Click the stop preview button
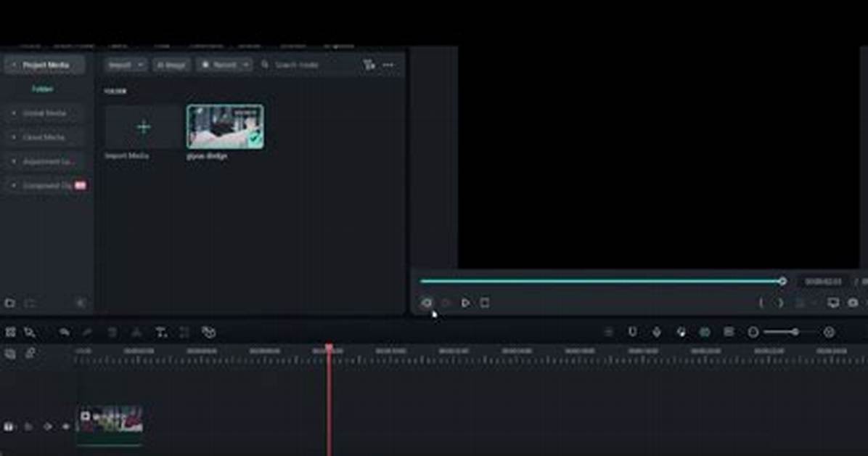This screenshot has height=456, width=868. (485, 303)
